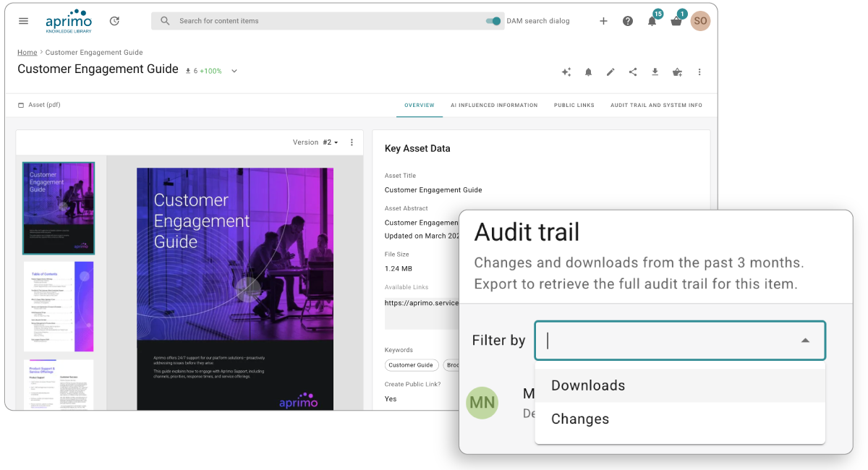Edit the asset with pencil icon
Viewport: 868px width, 470px height.
(610, 72)
